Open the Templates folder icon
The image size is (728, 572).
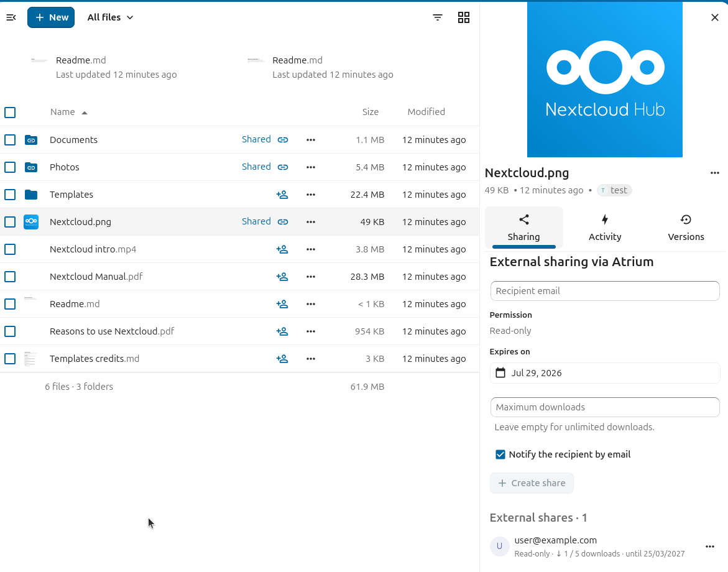(x=31, y=195)
